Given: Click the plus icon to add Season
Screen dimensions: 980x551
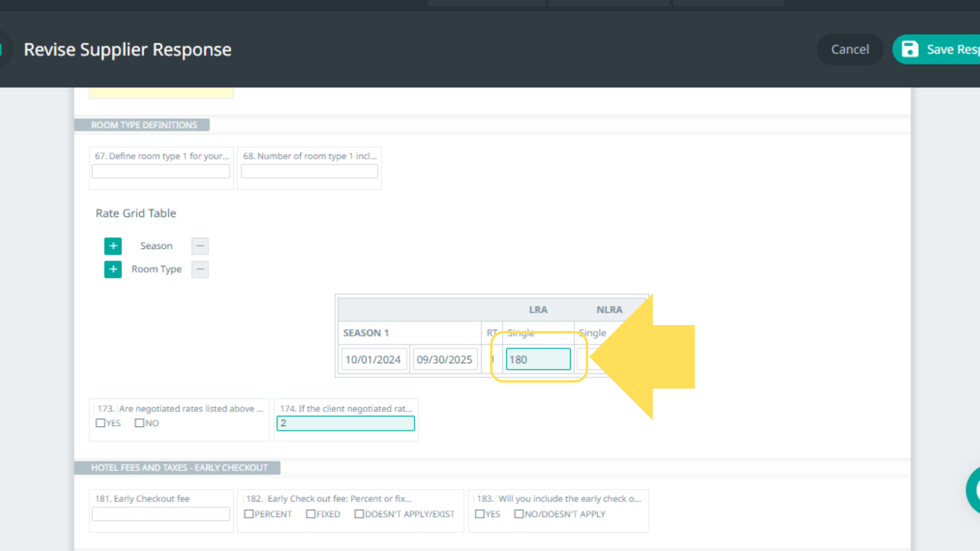Looking at the screenshot, I should coord(113,246).
